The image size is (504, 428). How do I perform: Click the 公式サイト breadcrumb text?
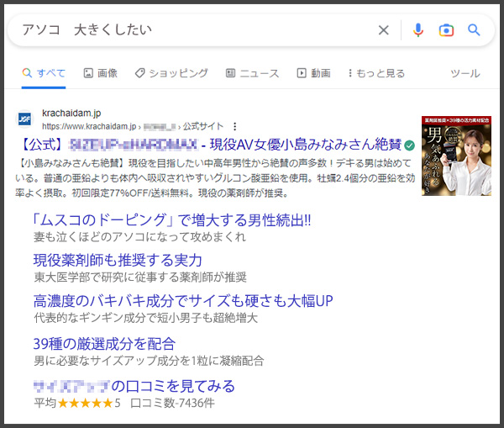202,126
